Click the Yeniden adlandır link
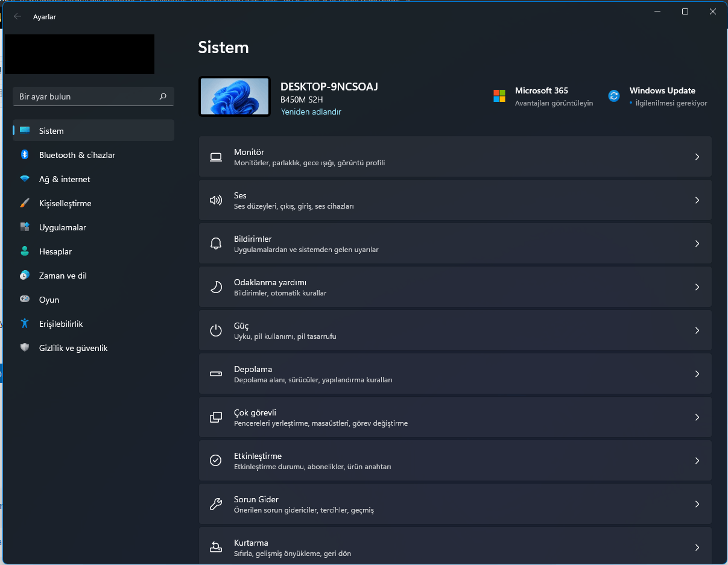The image size is (728, 565). pos(311,112)
